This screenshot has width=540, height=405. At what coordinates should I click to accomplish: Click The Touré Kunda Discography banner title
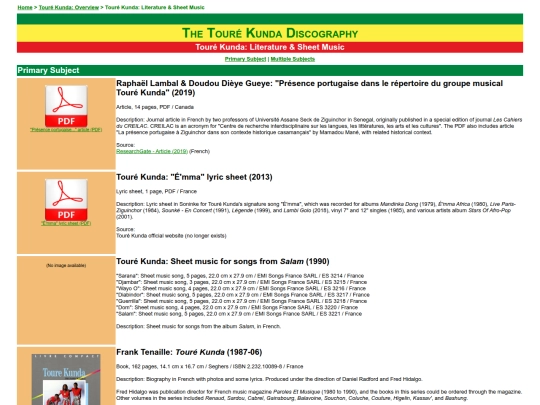coord(270,33)
